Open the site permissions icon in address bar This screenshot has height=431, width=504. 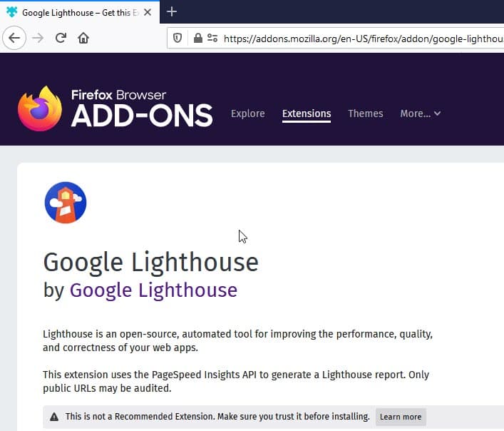click(212, 39)
